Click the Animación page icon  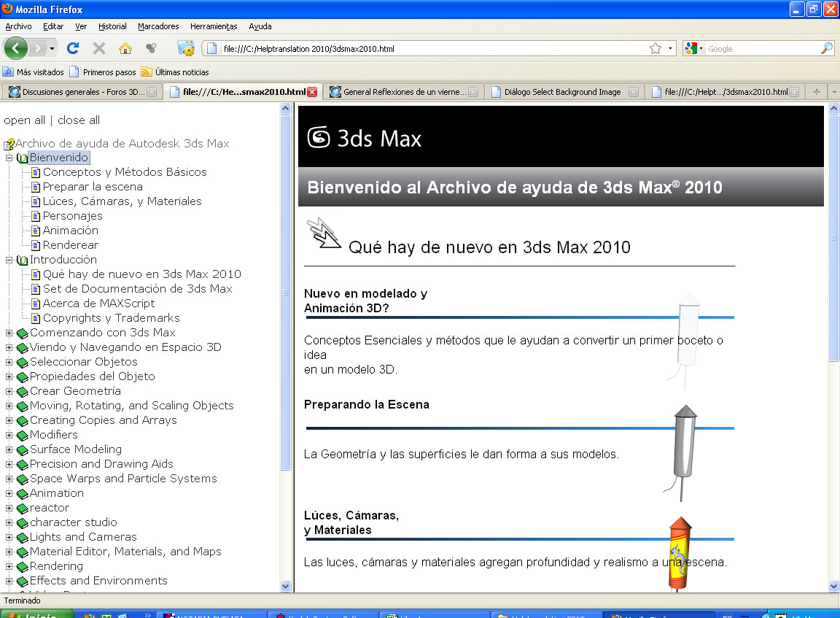36,231
